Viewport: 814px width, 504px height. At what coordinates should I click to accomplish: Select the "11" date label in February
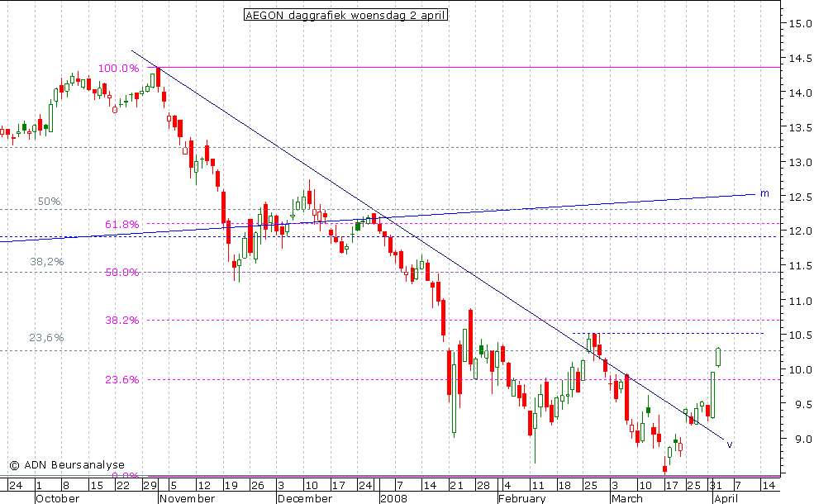tap(537, 485)
